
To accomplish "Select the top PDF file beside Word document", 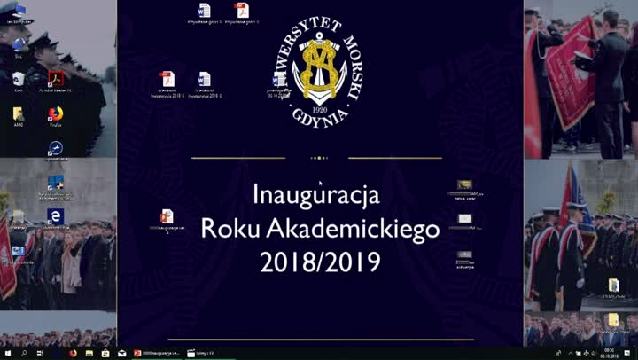I will pyautogui.click(x=242, y=13).
